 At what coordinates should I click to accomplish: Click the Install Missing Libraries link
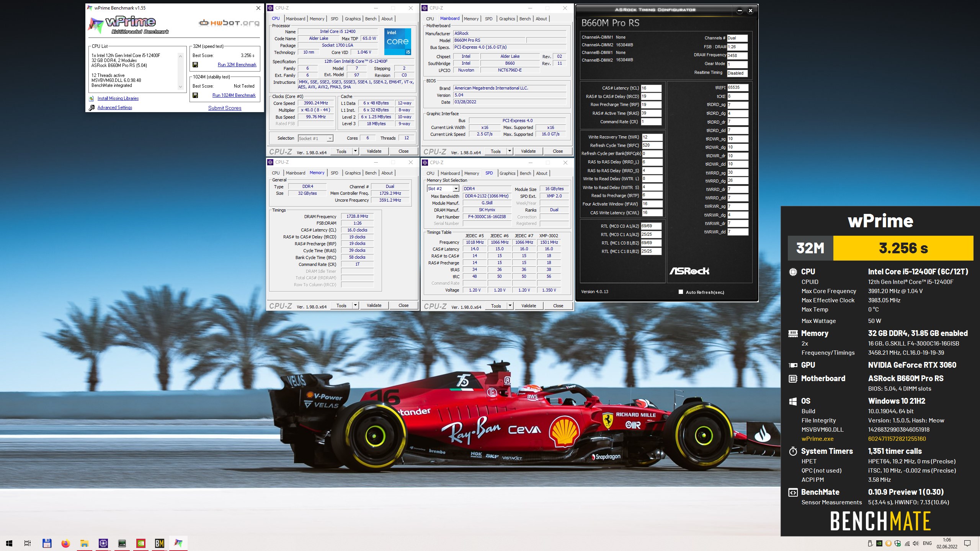118,98
